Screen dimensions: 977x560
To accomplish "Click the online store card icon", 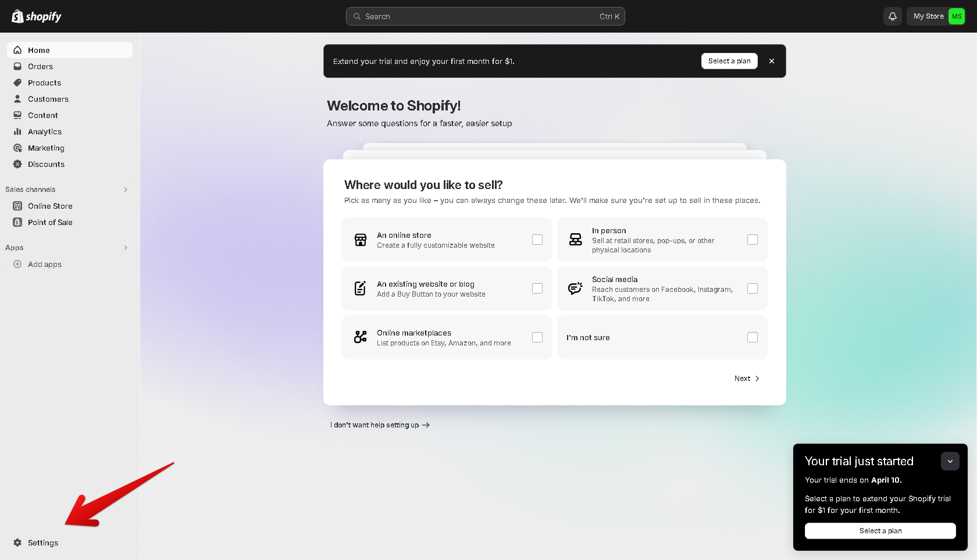I will 361,240.
